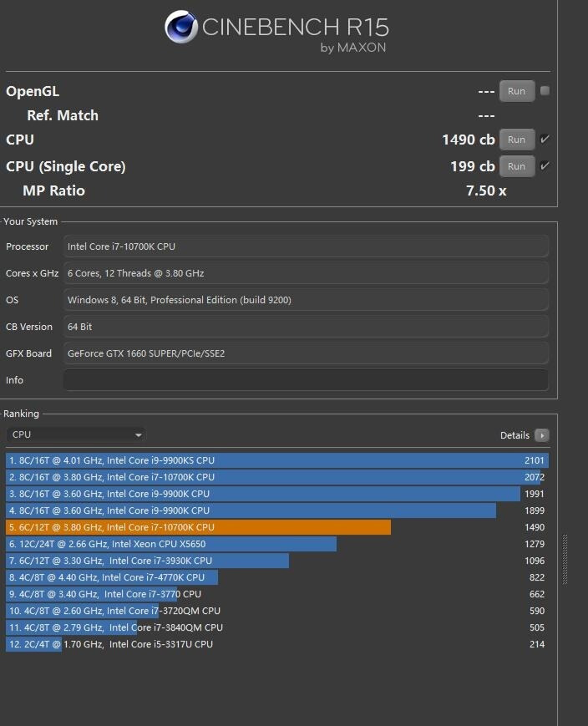
Task: Select ranking row i7-4770K
Action: pos(276,577)
